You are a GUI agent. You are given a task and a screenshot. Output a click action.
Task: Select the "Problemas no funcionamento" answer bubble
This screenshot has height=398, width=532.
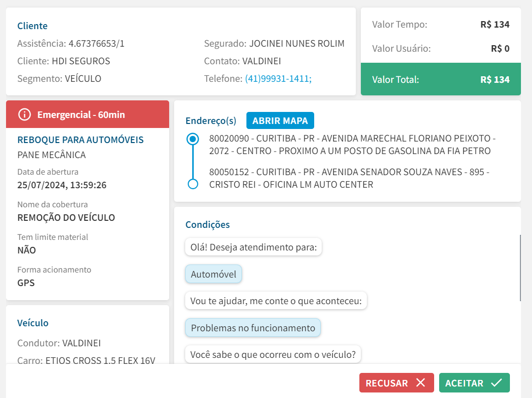coord(253,328)
